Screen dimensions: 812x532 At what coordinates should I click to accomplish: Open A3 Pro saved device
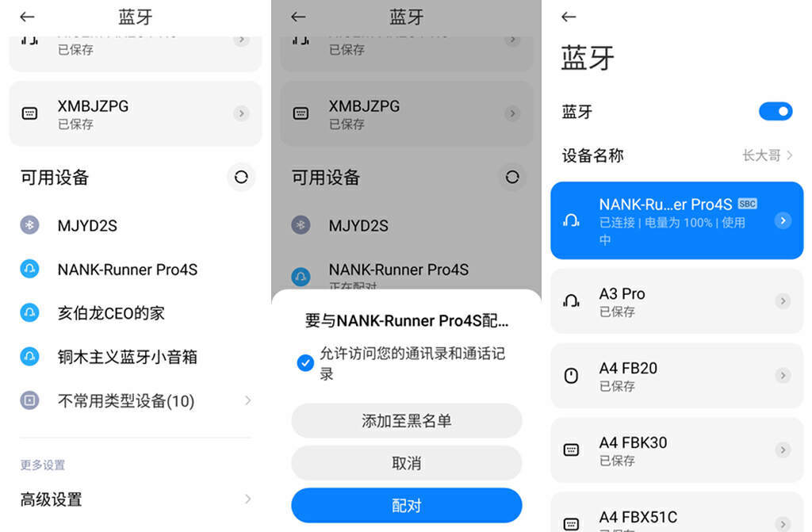coord(677,301)
